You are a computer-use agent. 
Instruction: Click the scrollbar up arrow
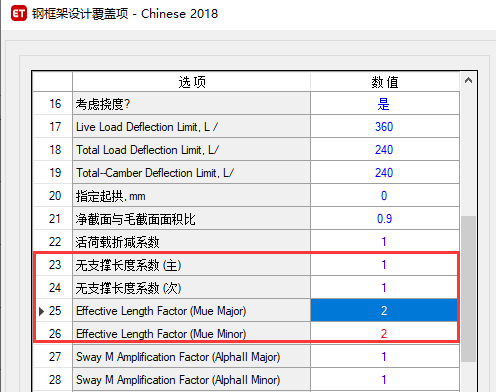[468, 80]
